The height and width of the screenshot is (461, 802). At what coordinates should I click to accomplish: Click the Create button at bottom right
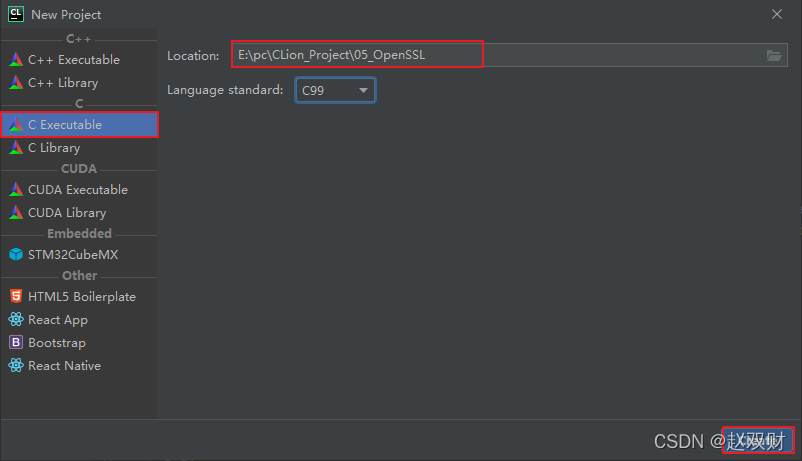click(x=758, y=440)
